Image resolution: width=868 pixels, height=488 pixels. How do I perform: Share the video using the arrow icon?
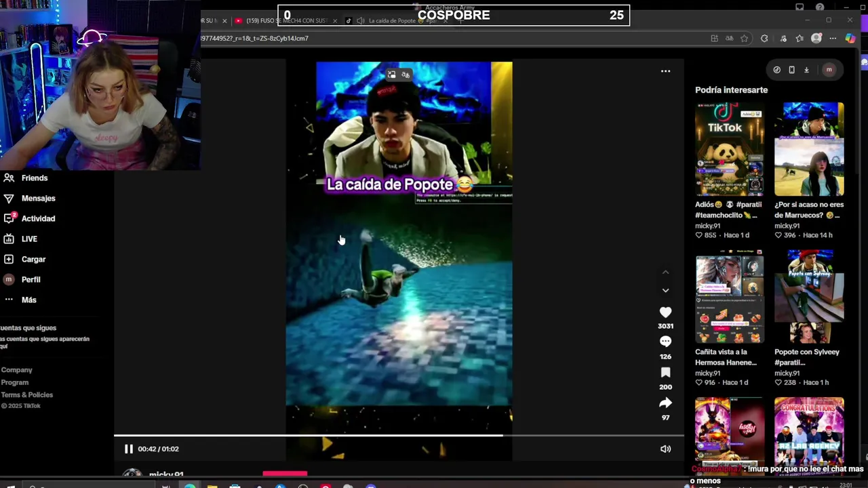665,403
